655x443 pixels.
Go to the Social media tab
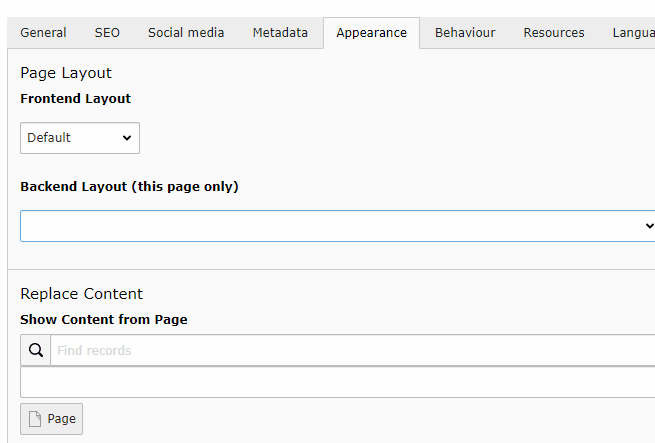[x=186, y=33]
